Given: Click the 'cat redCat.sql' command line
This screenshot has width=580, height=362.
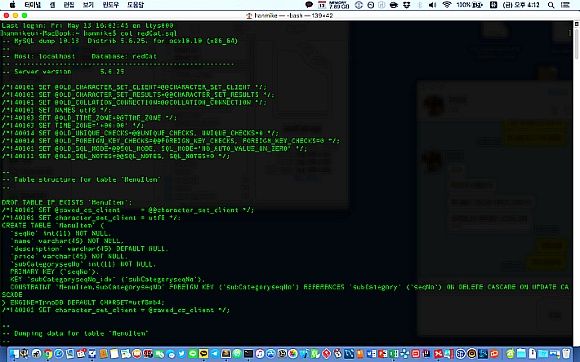Looking at the screenshot, I should [89, 33].
